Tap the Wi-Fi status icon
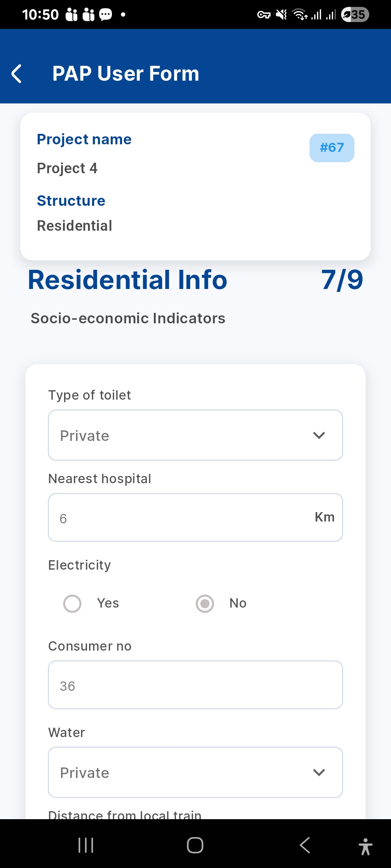Screen dimensions: 391x868 (x=299, y=14)
